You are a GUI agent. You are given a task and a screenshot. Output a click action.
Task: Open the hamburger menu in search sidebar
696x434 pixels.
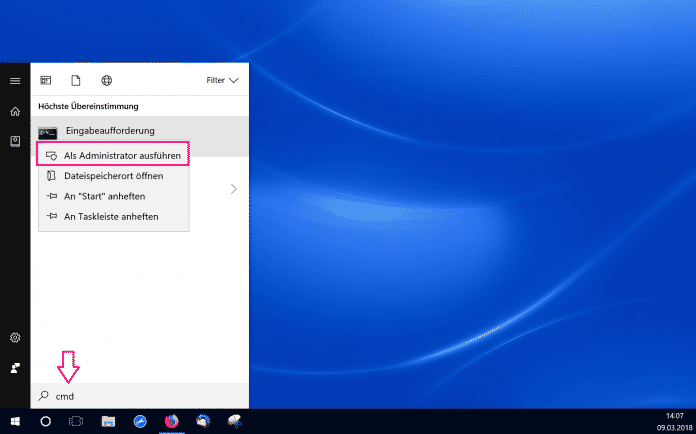15,80
